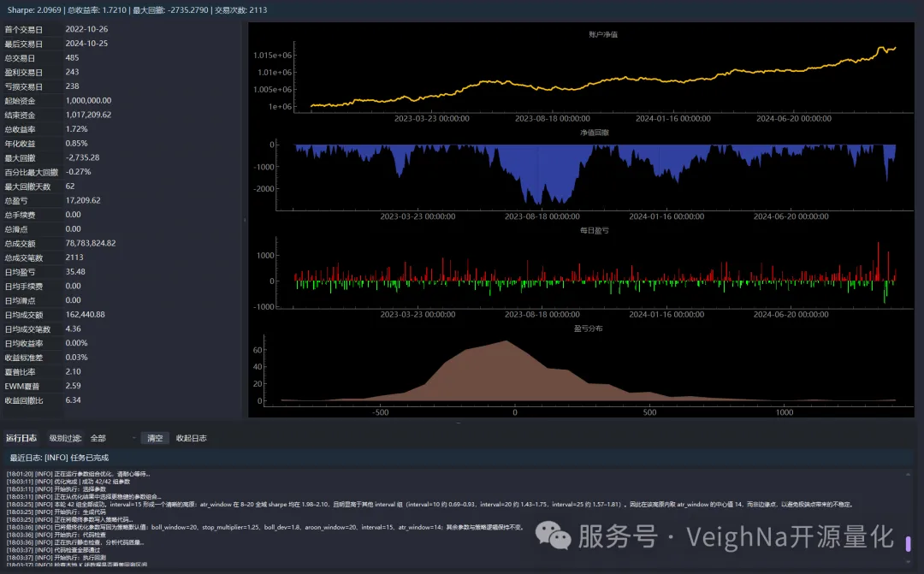Click the total trading days value 485
Screen dimensions: 924x574
point(72,58)
